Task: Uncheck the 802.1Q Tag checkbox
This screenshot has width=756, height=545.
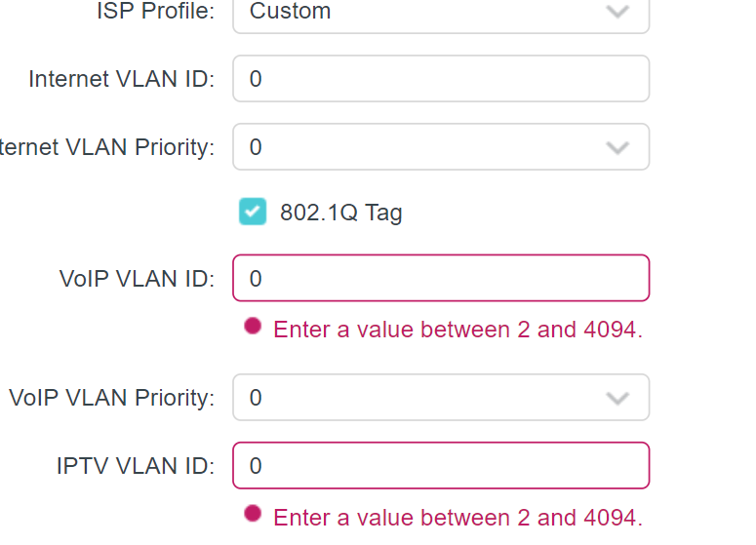Action: 253,212
